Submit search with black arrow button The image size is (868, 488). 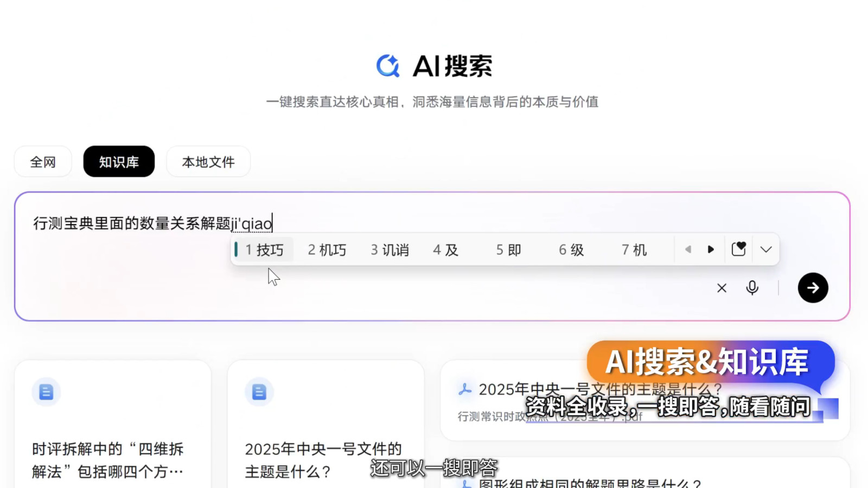(x=813, y=288)
